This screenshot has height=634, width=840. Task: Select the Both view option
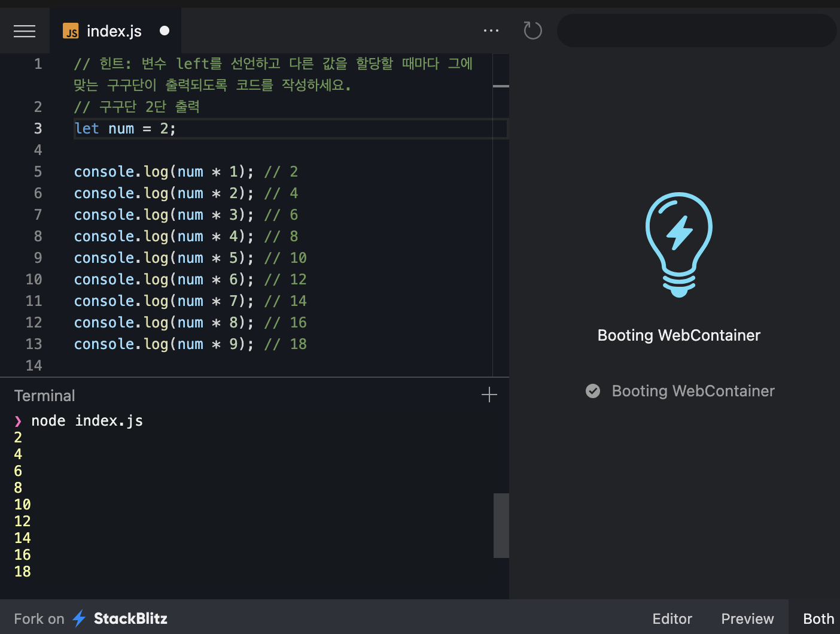click(818, 618)
